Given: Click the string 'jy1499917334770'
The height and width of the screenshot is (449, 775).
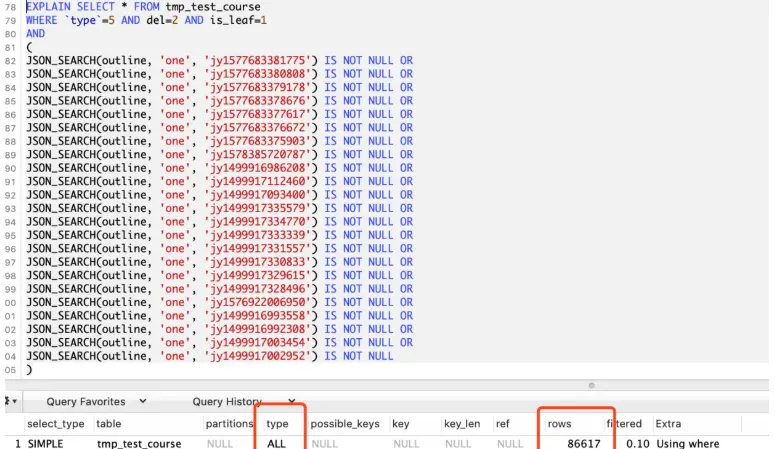Looking at the screenshot, I should click(x=258, y=222).
